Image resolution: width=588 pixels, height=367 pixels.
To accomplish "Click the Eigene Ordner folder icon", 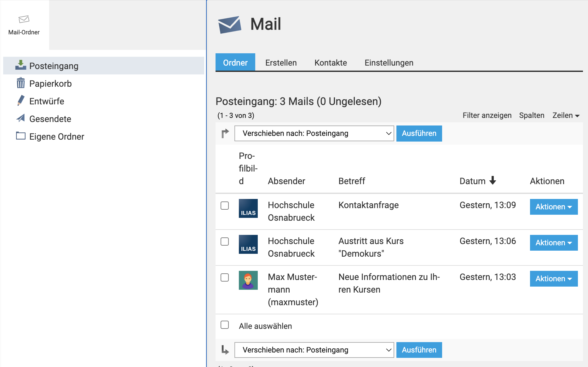I will (21, 136).
